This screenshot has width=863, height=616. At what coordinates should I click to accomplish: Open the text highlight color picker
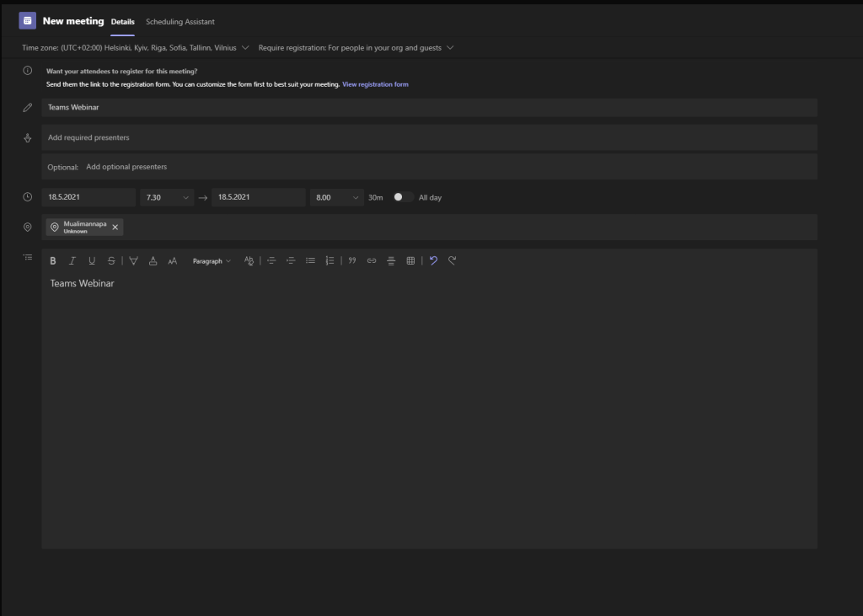(x=133, y=261)
